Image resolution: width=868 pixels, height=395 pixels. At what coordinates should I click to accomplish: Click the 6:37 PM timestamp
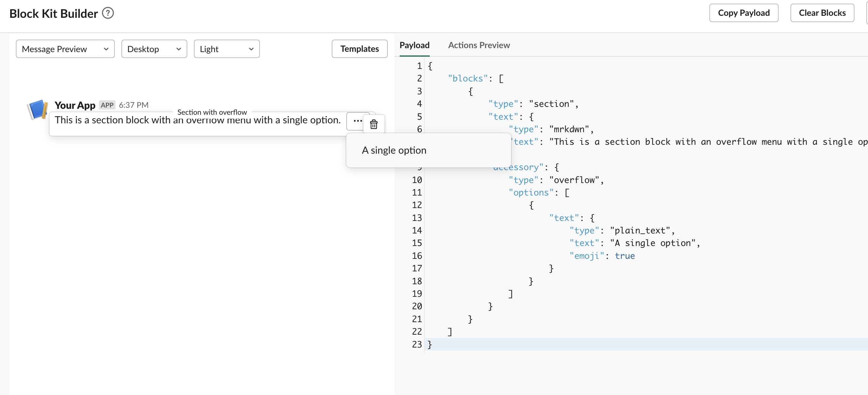[x=134, y=105]
